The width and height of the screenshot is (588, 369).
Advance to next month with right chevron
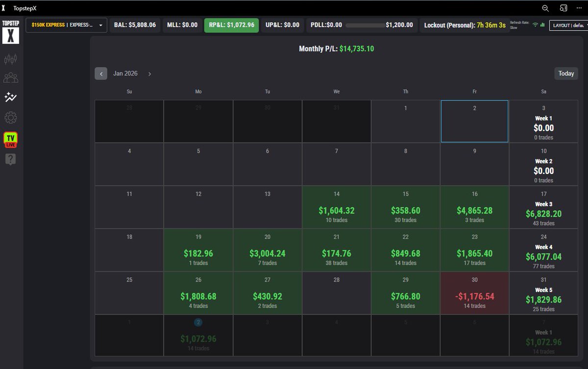pos(149,74)
